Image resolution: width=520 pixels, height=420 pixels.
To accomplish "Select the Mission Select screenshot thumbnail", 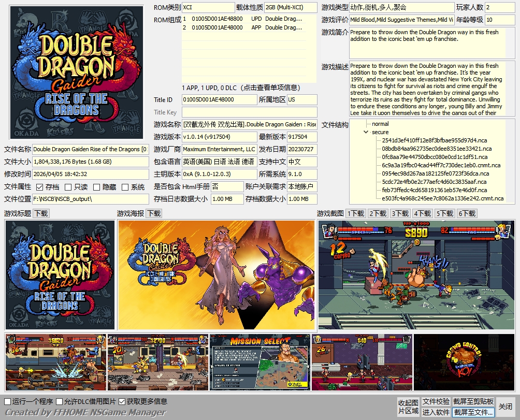I will coord(259,362).
